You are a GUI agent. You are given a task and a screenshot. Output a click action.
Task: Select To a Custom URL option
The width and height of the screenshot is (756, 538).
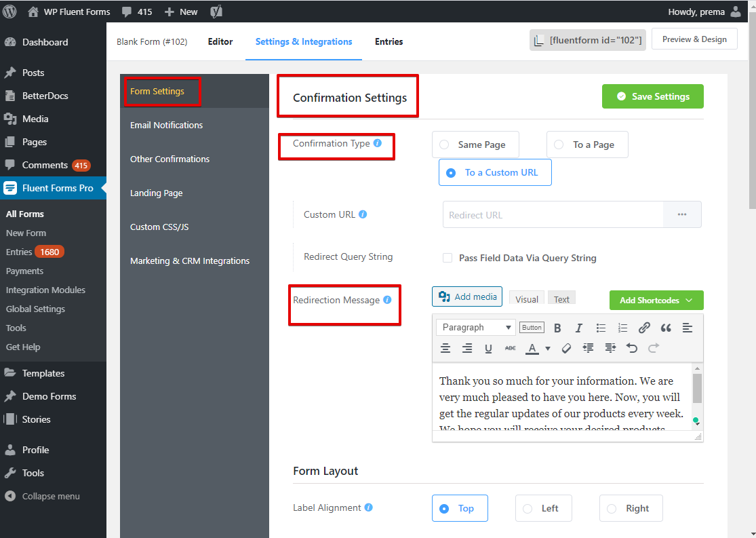click(495, 173)
